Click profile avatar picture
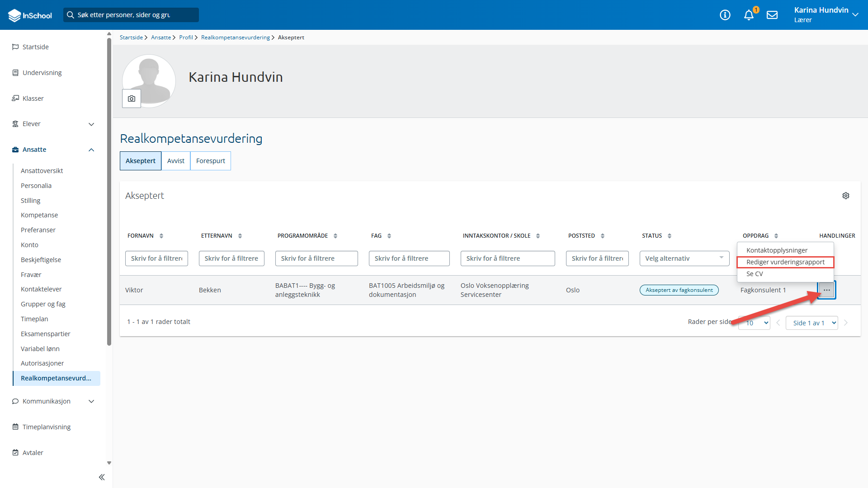The width and height of the screenshot is (868, 488). point(149,81)
